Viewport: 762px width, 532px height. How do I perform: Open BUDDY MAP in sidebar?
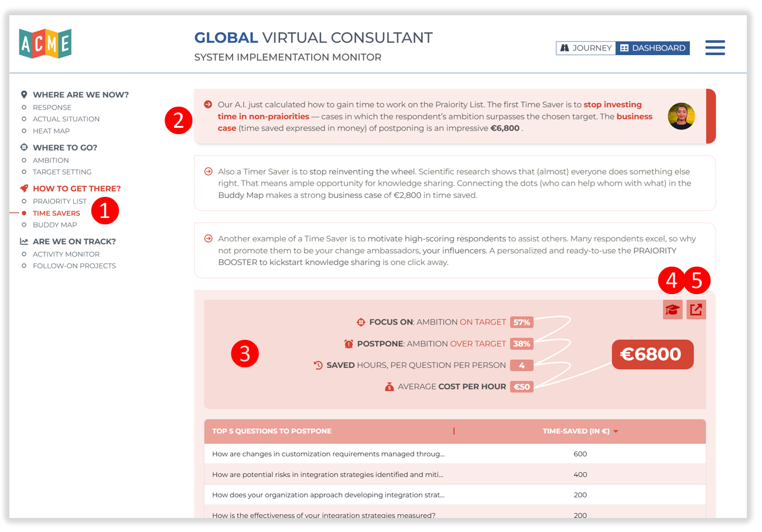[54, 225]
